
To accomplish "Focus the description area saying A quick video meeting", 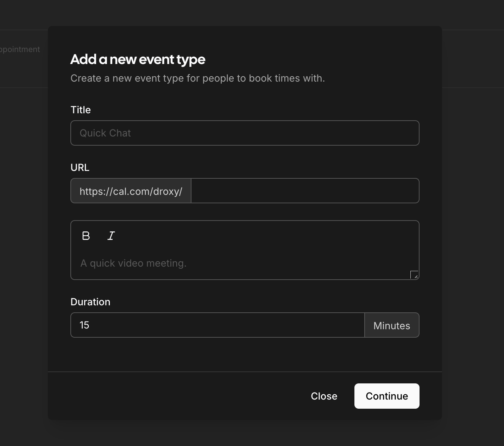I will pyautogui.click(x=245, y=263).
